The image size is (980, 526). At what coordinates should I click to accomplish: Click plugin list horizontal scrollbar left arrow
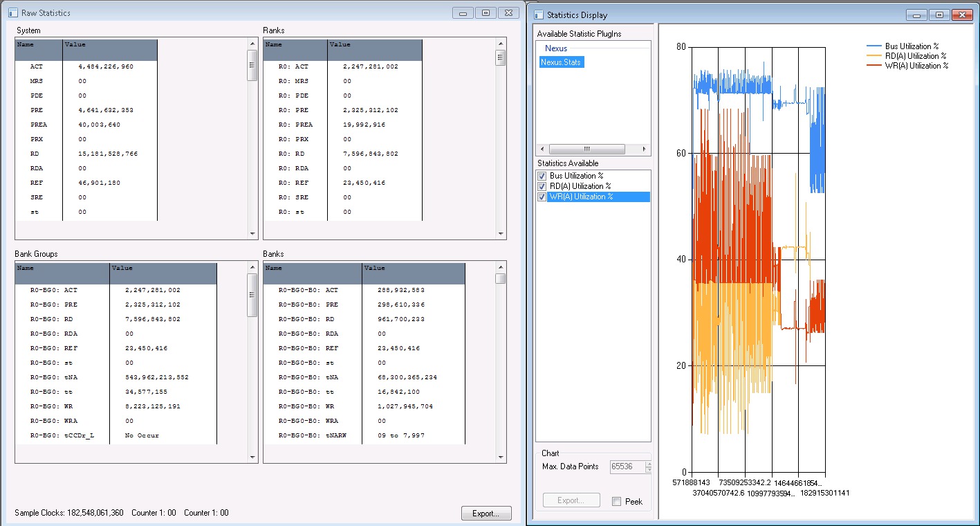tap(542, 149)
